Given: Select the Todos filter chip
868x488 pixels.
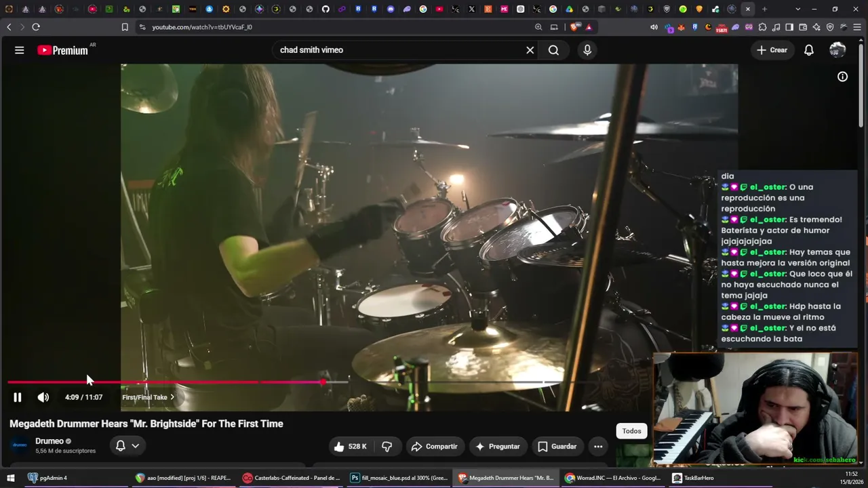Looking at the screenshot, I should (631, 431).
